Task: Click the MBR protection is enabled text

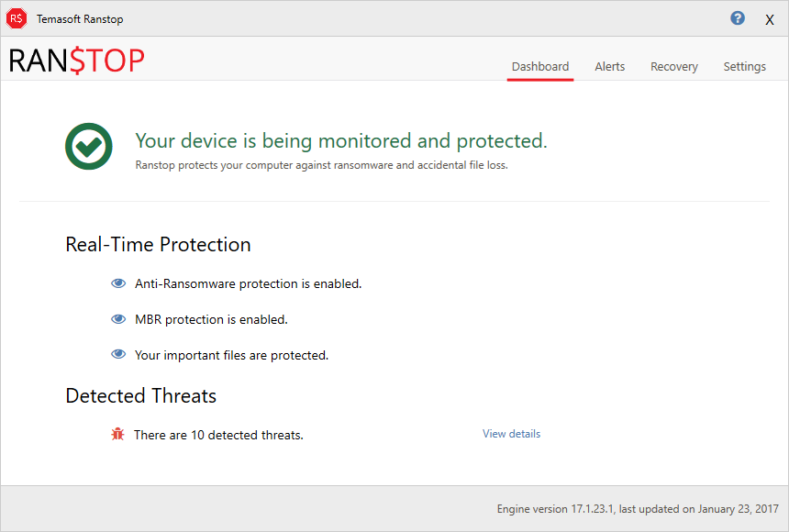Action: tap(211, 319)
